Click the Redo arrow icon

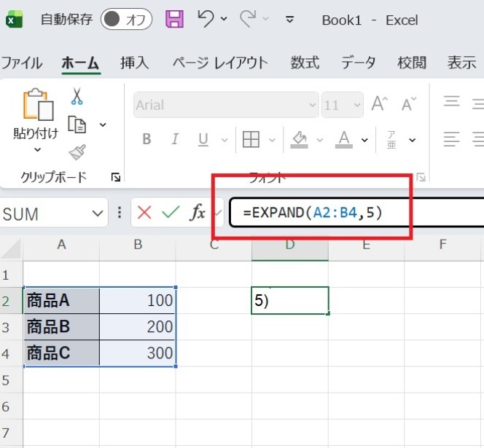[248, 19]
